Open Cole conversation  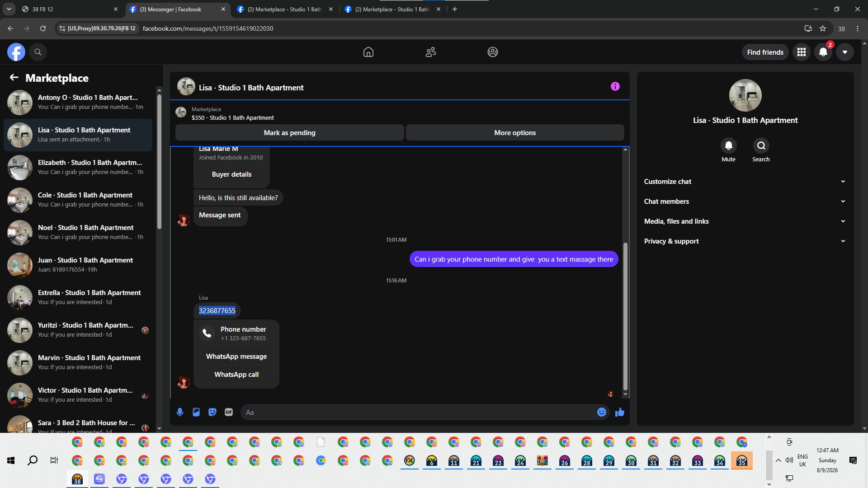click(78, 200)
